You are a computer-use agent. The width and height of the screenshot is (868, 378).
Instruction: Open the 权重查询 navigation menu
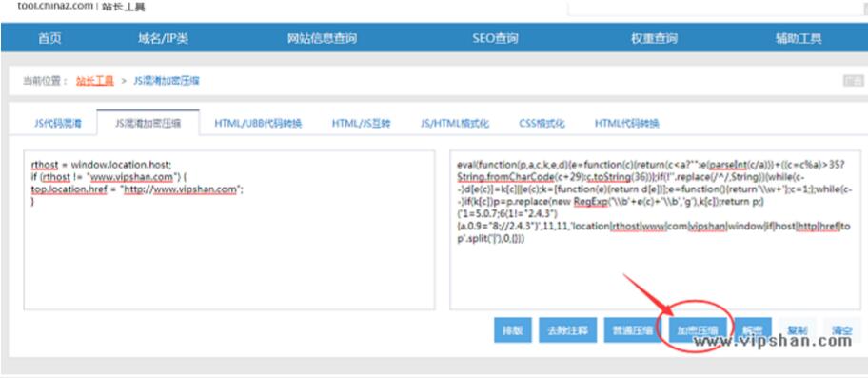pos(654,39)
